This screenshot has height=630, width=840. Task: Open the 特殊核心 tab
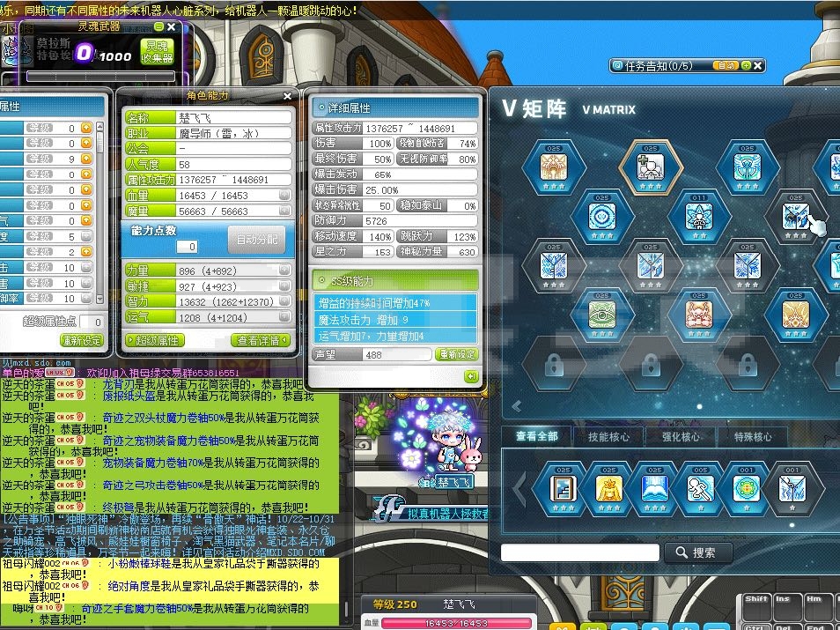click(753, 437)
